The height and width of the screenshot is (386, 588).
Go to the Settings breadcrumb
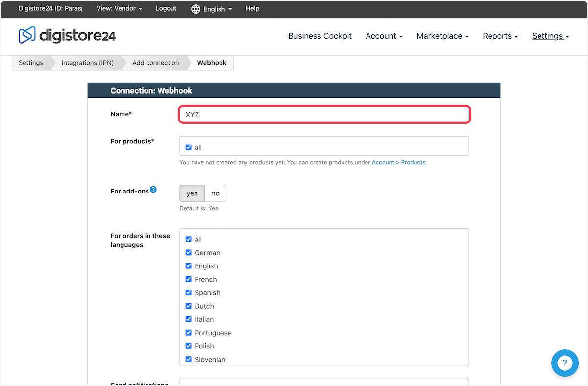pos(31,63)
